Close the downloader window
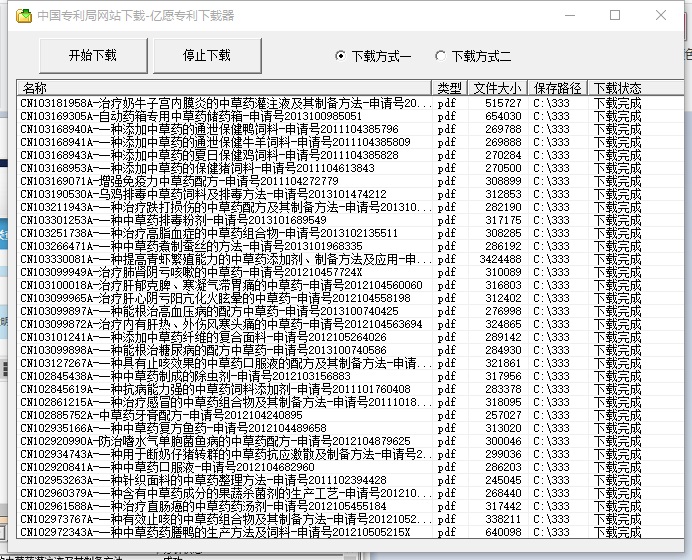 (661, 15)
